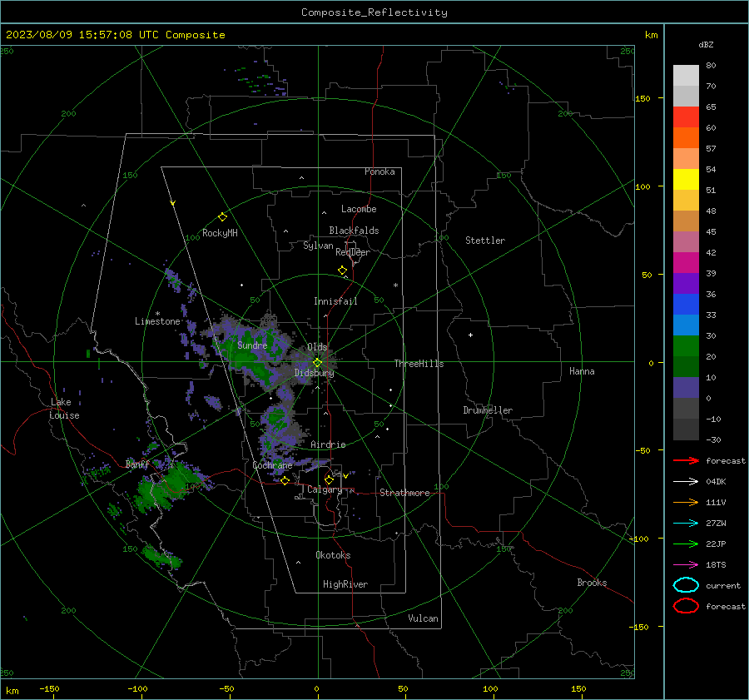
Task: Click the Limestone label
Action: pyautogui.click(x=157, y=321)
